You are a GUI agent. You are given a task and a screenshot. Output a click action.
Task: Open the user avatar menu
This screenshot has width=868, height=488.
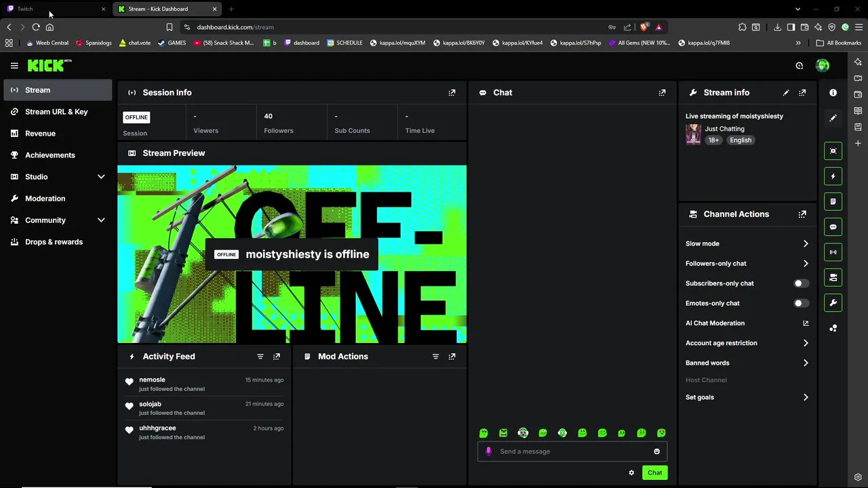[823, 66]
